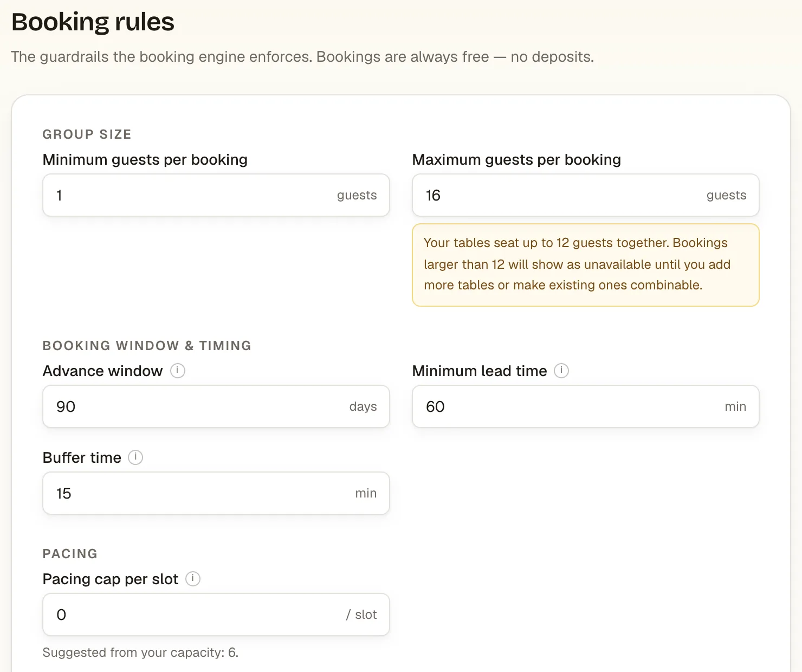Screen dimensions: 802x672
Task: Select the 'Suggested from your capacity: 6.' text
Action: coord(140,652)
